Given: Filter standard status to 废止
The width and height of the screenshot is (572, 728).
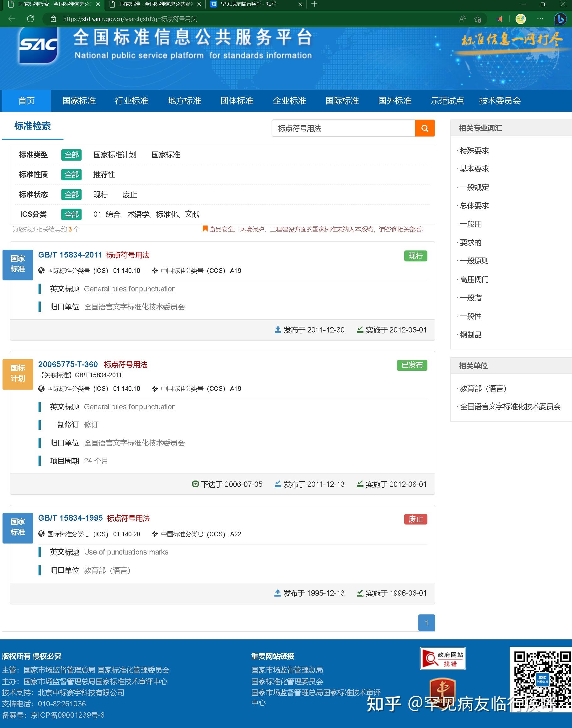Looking at the screenshot, I should [130, 194].
